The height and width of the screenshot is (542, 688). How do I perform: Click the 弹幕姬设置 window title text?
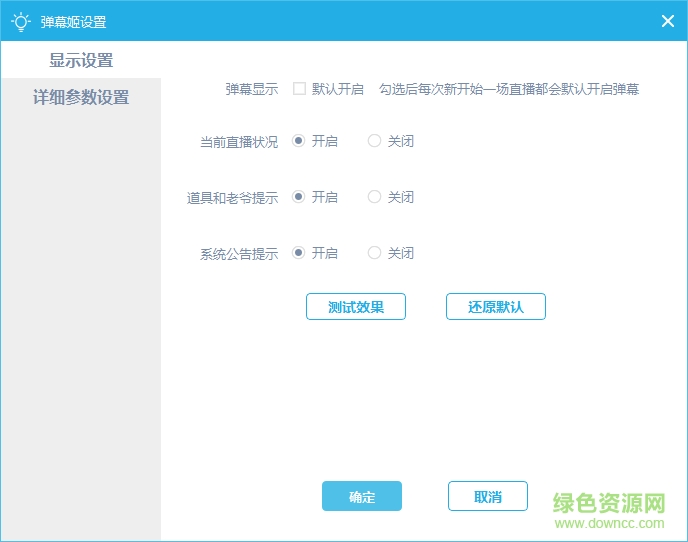pos(73,22)
